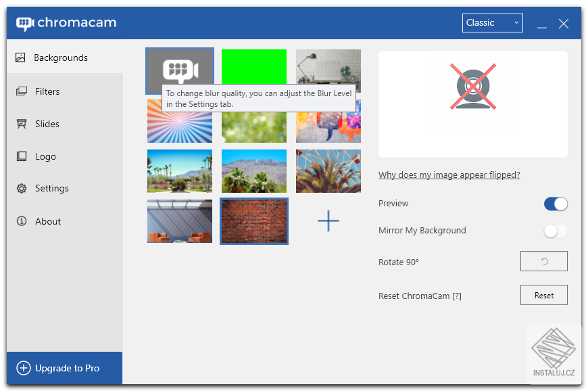Screen dimensions: 588x391
Task: Select the office lounge orange chairs background
Action: [x=180, y=221]
